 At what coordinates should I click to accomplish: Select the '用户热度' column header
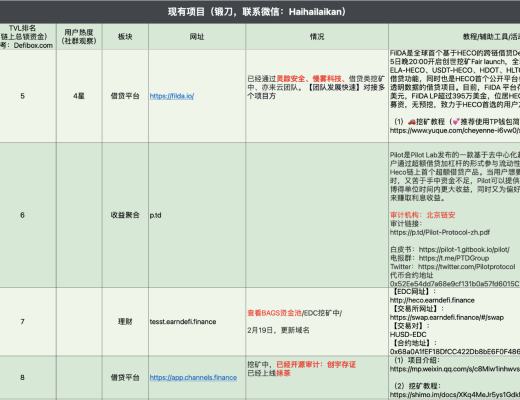[x=79, y=37]
